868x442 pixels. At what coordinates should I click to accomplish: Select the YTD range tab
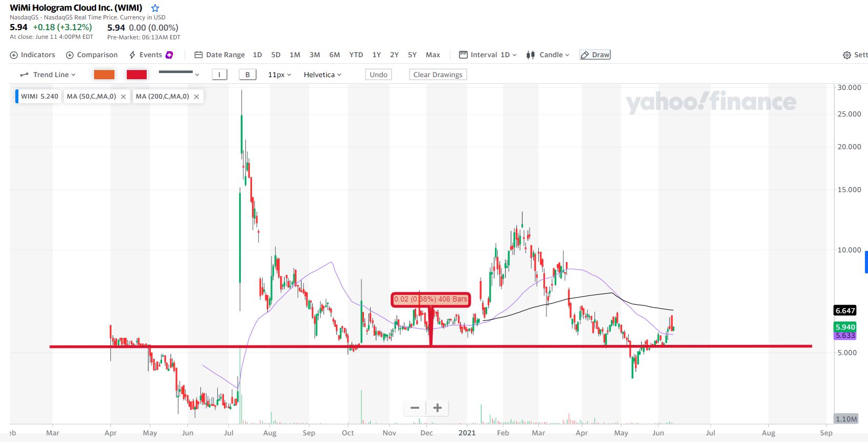point(356,55)
